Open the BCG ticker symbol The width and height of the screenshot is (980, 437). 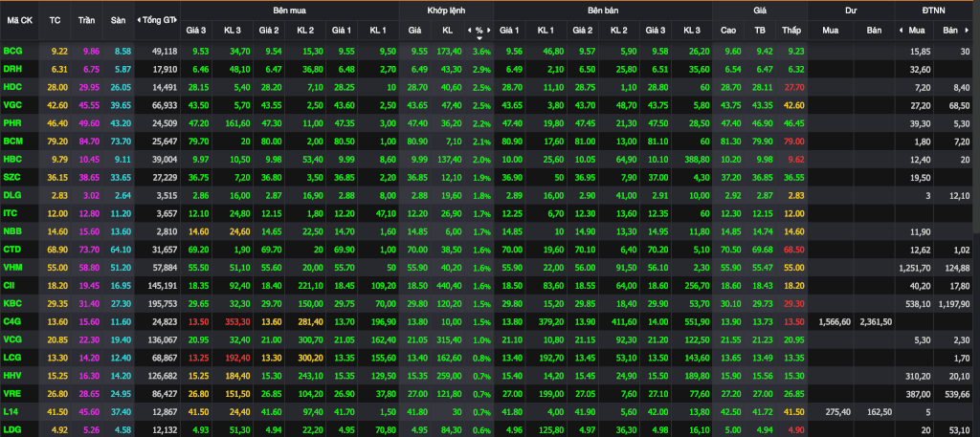coord(11,52)
